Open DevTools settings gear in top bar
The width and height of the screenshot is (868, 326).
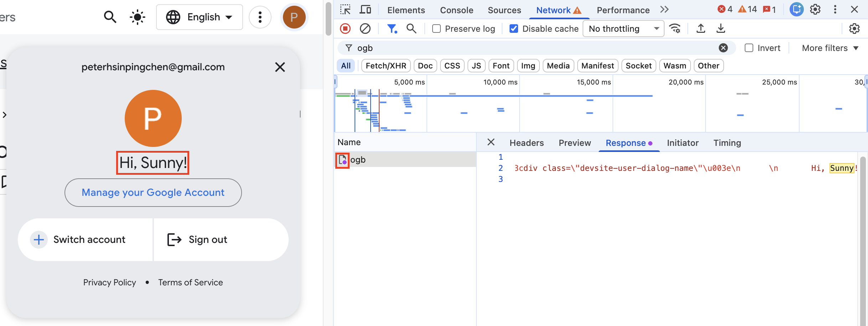[815, 10]
